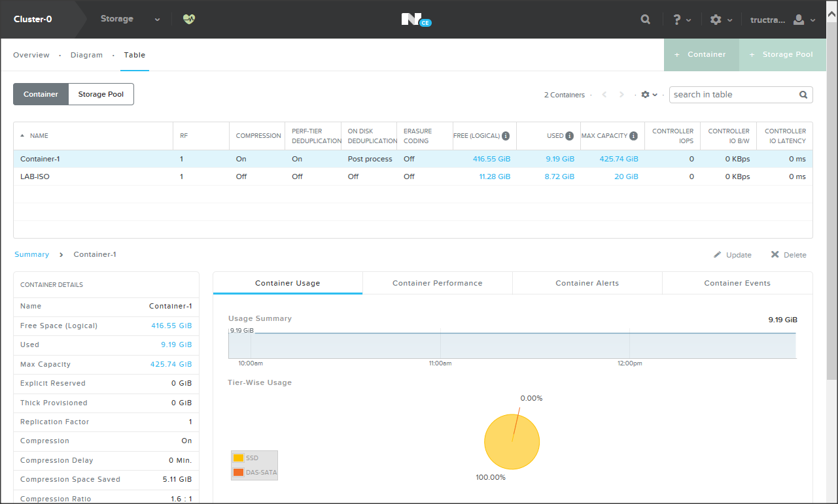Click the info icon beside Used column

coord(569,136)
